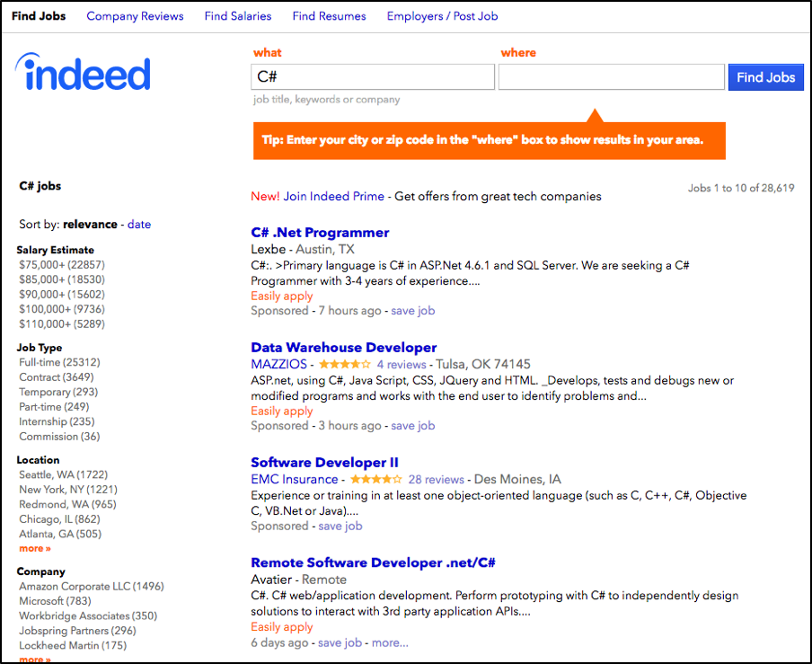The height and width of the screenshot is (664, 812).
Task: Filter salary estimate $110,000+
Action: [x=62, y=324]
